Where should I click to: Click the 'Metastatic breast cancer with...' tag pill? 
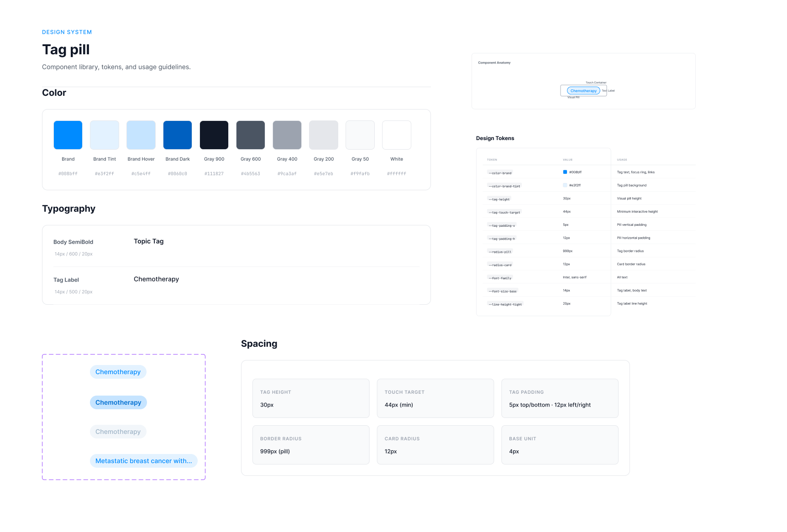tap(144, 461)
